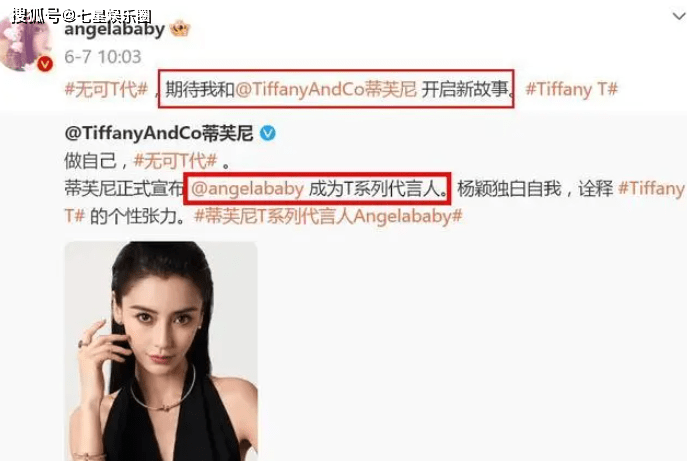Open the angelababy username link
The image size is (687, 461).
pos(114,29)
